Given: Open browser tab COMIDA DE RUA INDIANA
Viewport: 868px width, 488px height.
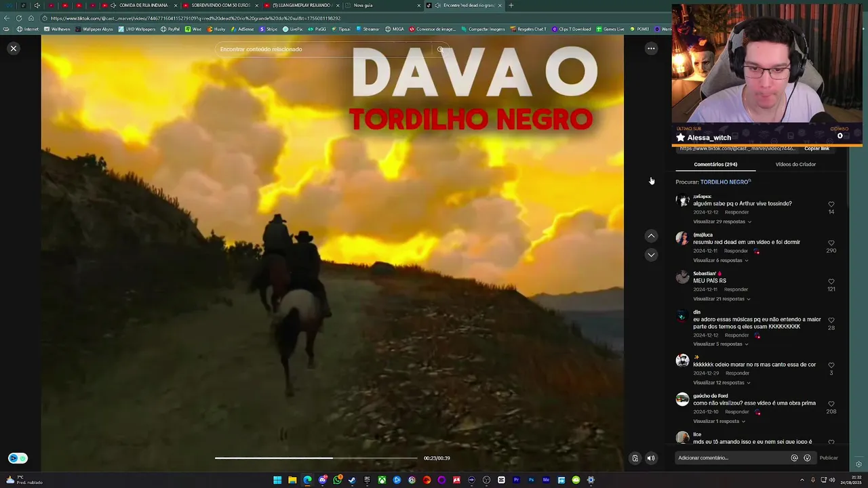Looking at the screenshot, I should tap(139, 5).
